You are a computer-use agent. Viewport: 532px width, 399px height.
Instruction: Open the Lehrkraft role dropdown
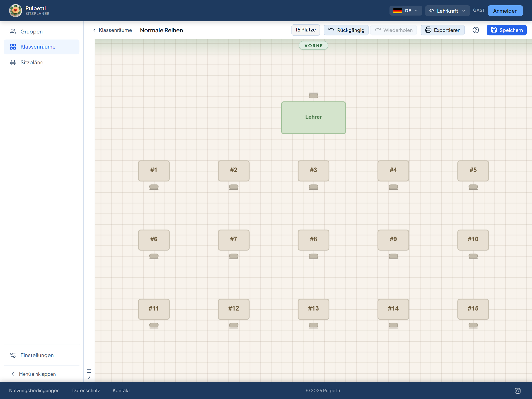click(447, 11)
